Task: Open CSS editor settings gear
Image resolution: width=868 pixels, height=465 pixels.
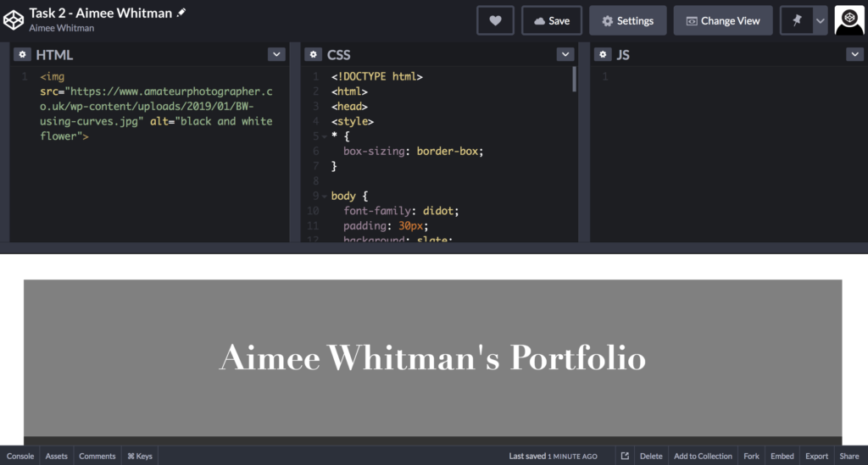Action: 313,54
